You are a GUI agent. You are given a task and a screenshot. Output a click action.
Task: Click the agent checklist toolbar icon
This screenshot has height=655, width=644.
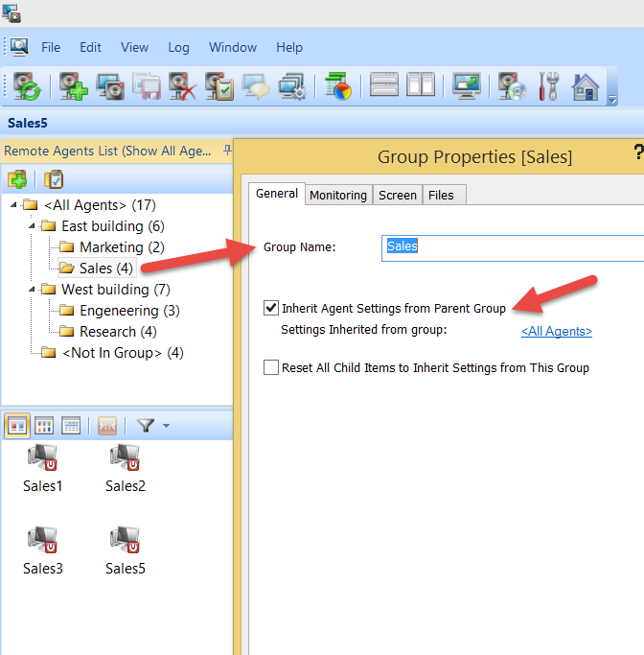pyautogui.click(x=219, y=86)
